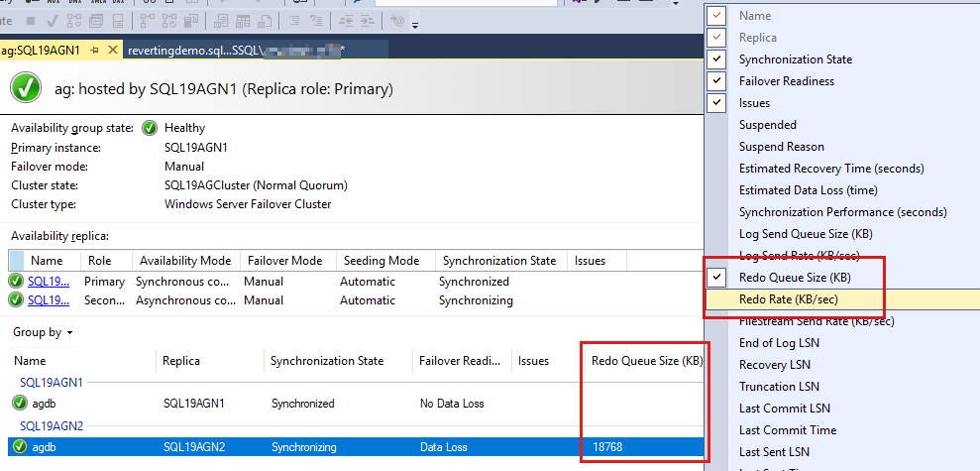Viewport: 980px width, 471px height.
Task: Click status icon of agdb under SQL19AGN1
Action: (x=20, y=404)
